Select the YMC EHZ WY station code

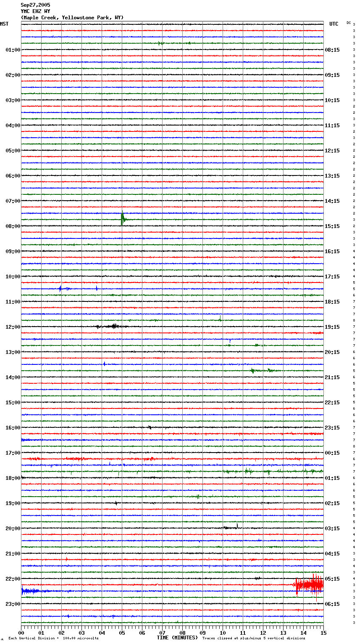pyautogui.click(x=35, y=11)
